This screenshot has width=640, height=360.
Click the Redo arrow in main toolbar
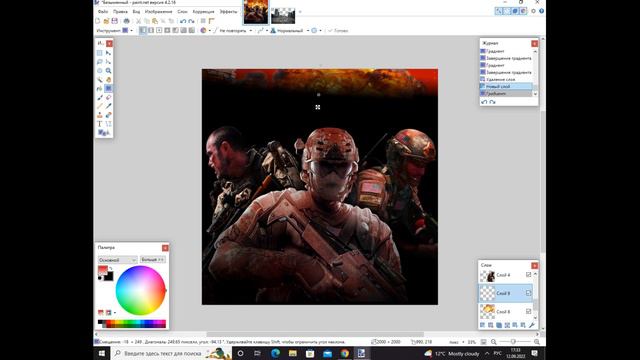tap(191, 21)
